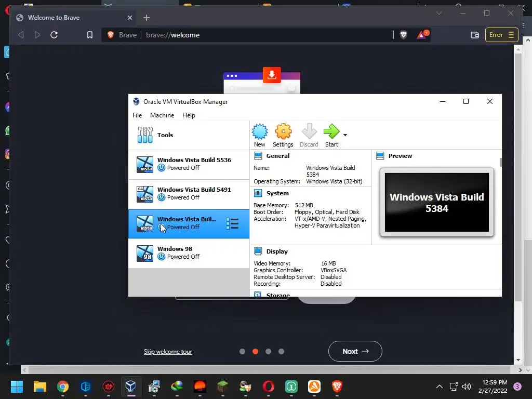532x399 pixels.
Task: Click the VirtualBox details pane scrollbar
Action: pos(501,162)
